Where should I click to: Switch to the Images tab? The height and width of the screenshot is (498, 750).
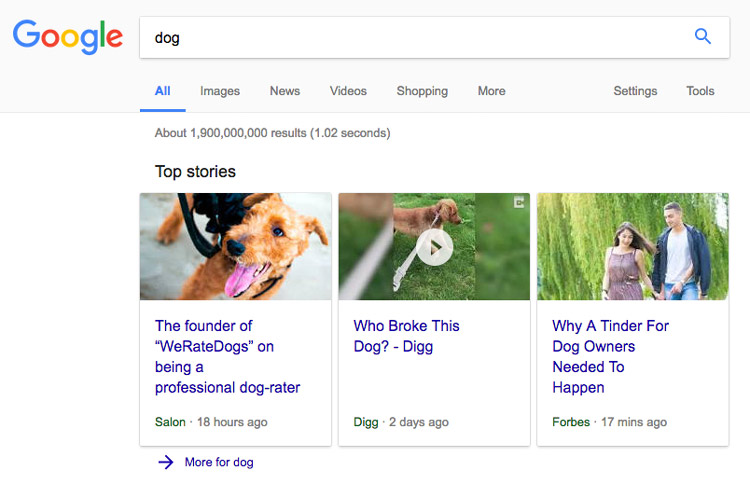[x=220, y=91]
